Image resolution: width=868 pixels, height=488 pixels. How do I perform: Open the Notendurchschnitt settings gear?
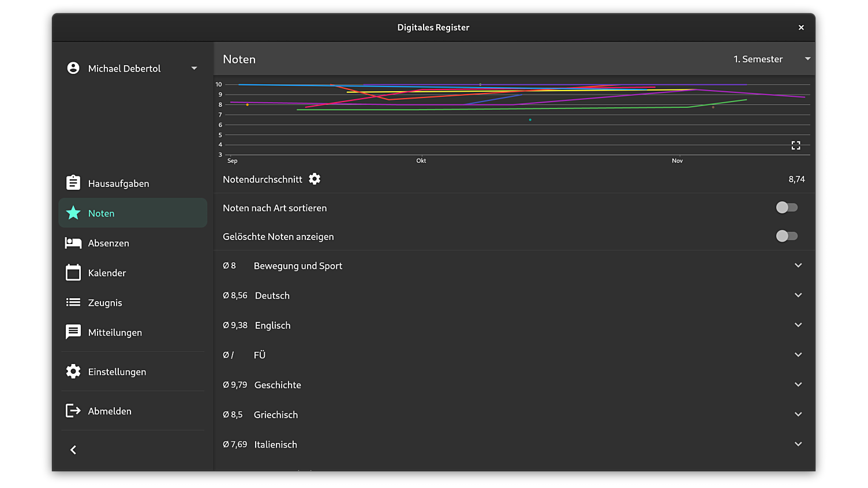pos(314,179)
